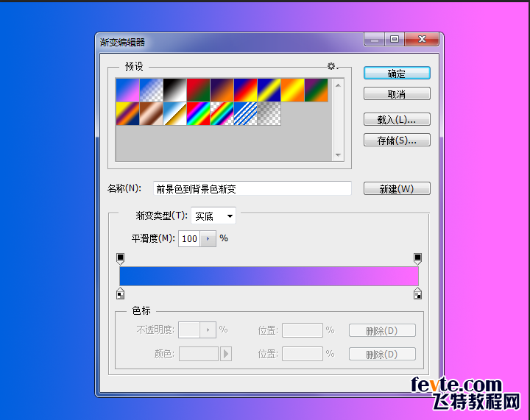Select the right opacity stop above gradient
Screen dimensions: 530x420
(418, 259)
